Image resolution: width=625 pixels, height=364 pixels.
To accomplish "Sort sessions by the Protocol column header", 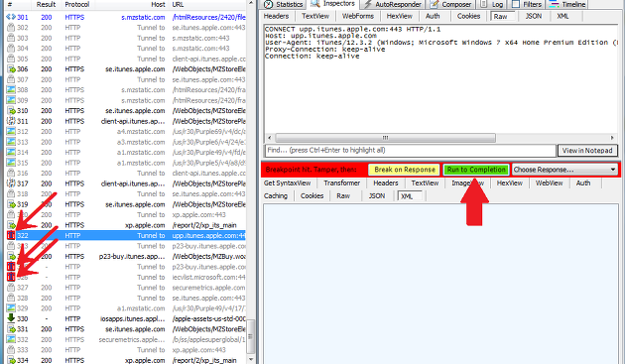I will (77, 4).
